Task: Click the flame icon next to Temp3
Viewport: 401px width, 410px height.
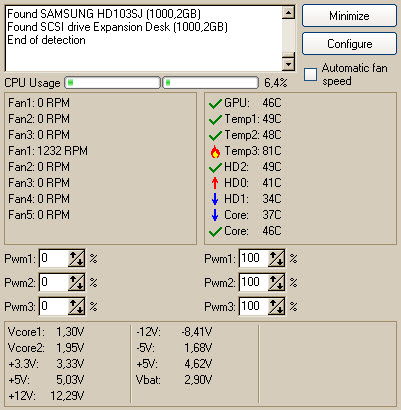Action: (x=215, y=152)
